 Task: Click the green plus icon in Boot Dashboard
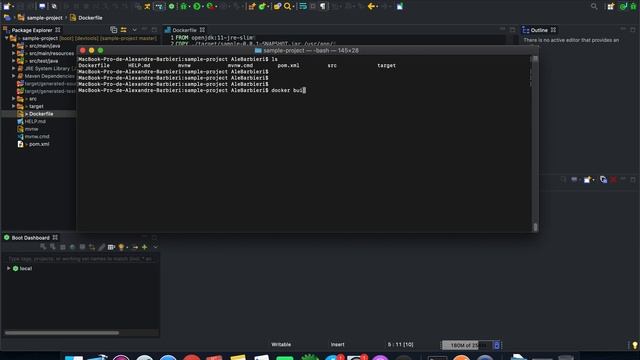tap(144, 247)
